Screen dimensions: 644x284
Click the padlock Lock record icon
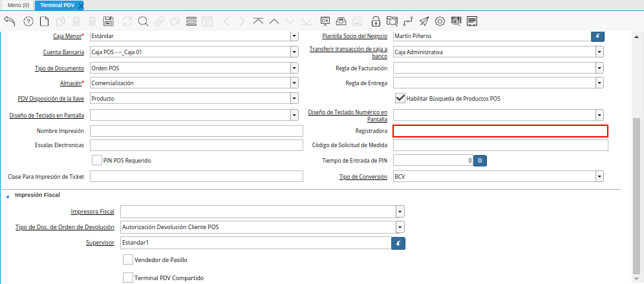(376, 21)
